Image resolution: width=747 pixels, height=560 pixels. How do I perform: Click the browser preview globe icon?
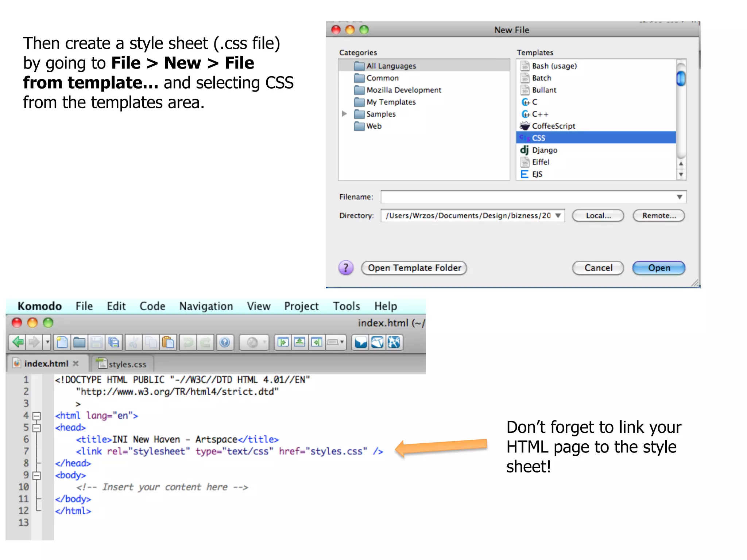click(x=252, y=342)
